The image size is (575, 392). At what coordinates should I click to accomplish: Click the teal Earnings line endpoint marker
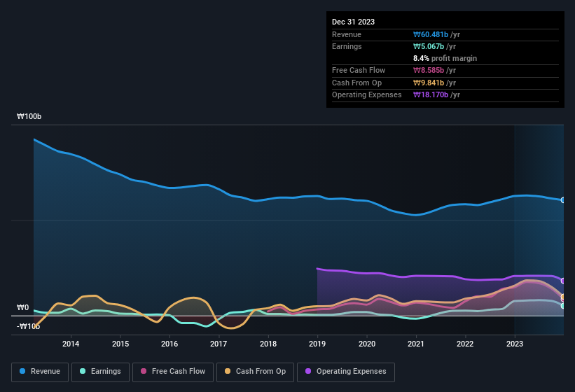(563, 306)
